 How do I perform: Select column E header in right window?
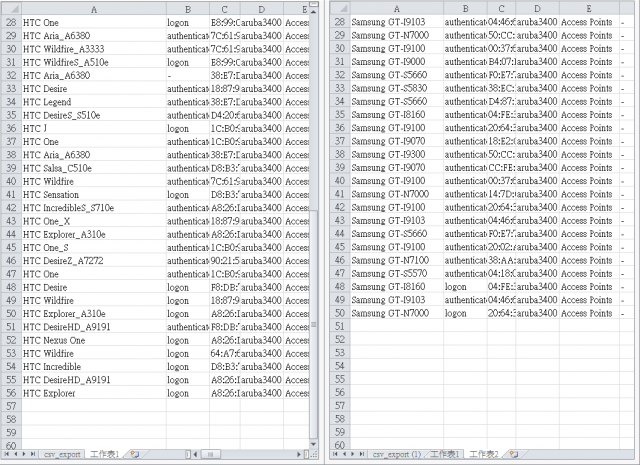[589, 8]
